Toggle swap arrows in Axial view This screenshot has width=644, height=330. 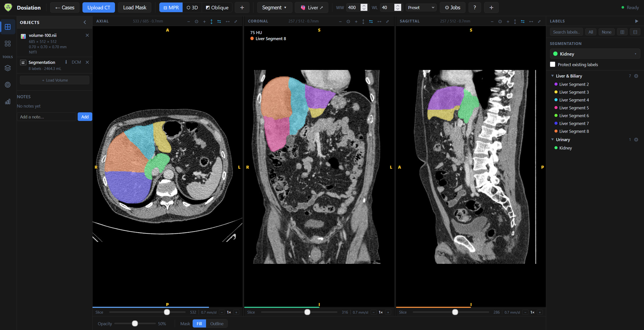coord(219,21)
